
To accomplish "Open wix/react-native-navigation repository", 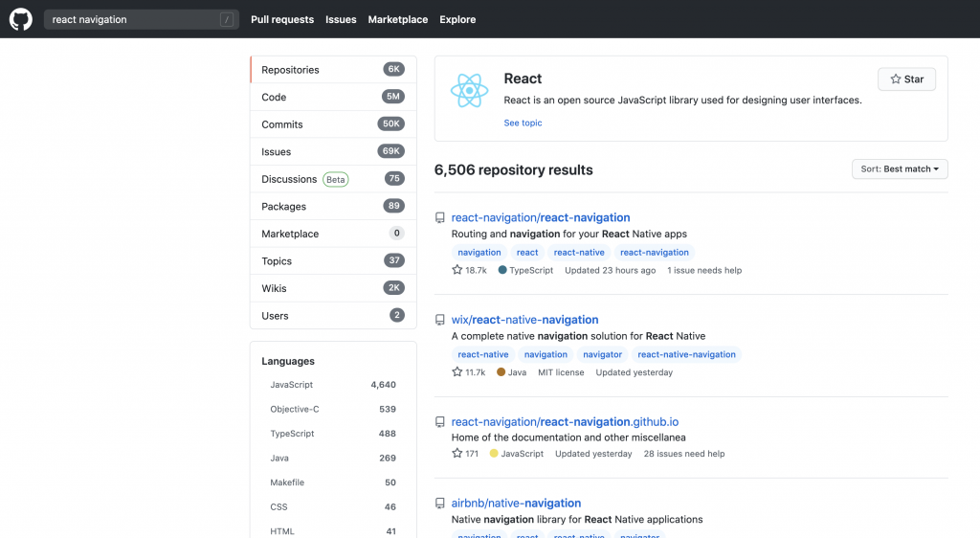I will point(525,320).
